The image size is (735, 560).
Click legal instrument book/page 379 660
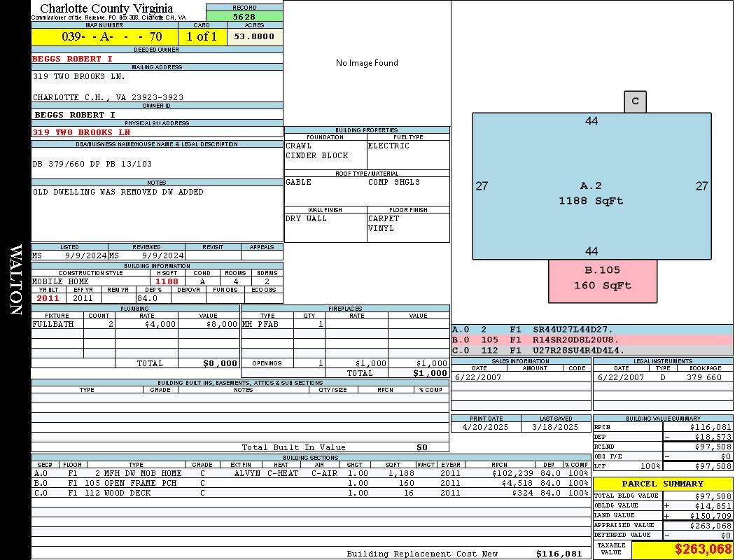[x=704, y=377]
